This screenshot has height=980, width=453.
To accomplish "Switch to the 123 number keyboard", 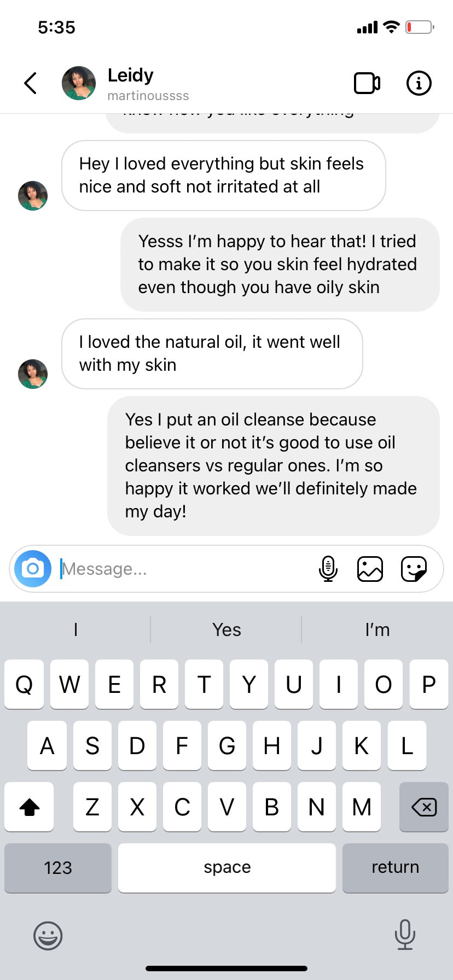I will coord(58,867).
